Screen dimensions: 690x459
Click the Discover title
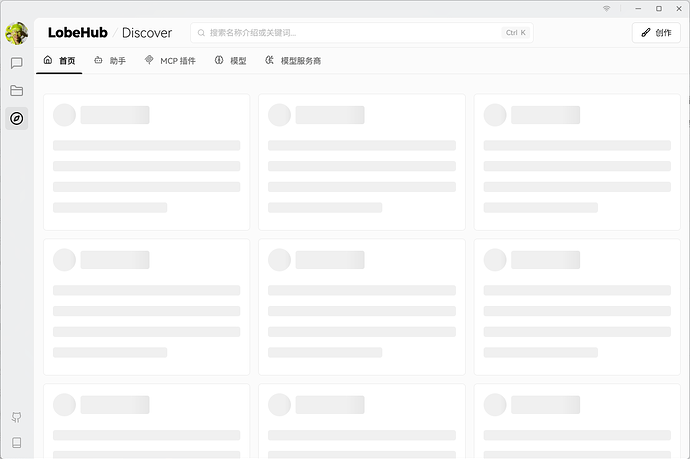[x=147, y=33]
